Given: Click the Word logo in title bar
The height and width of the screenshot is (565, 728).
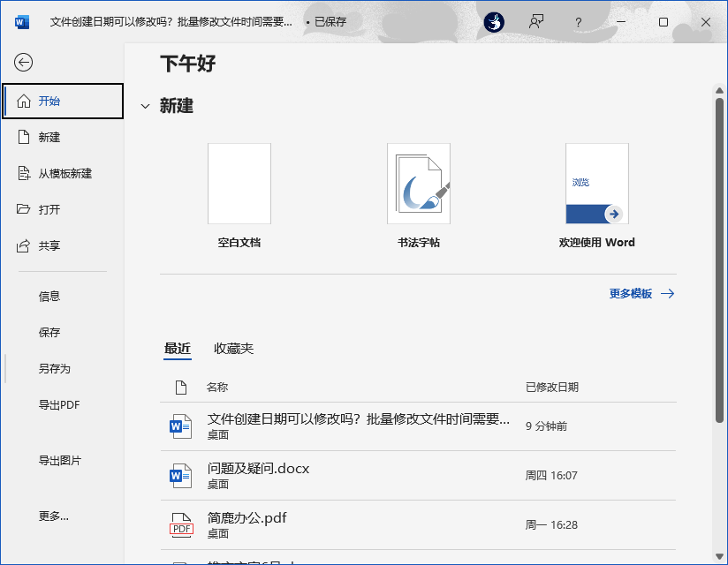Looking at the screenshot, I should 21,21.
